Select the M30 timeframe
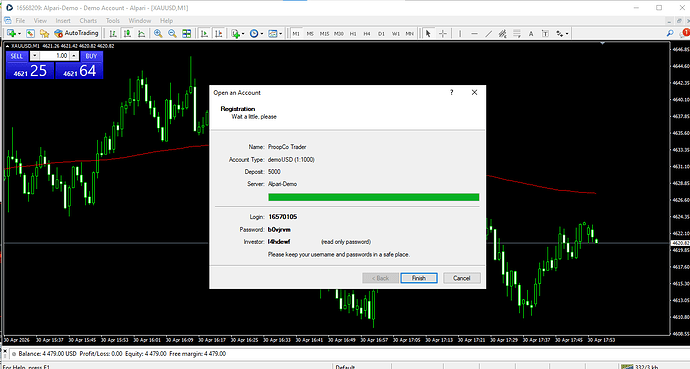The width and height of the screenshot is (690, 369). [338, 33]
